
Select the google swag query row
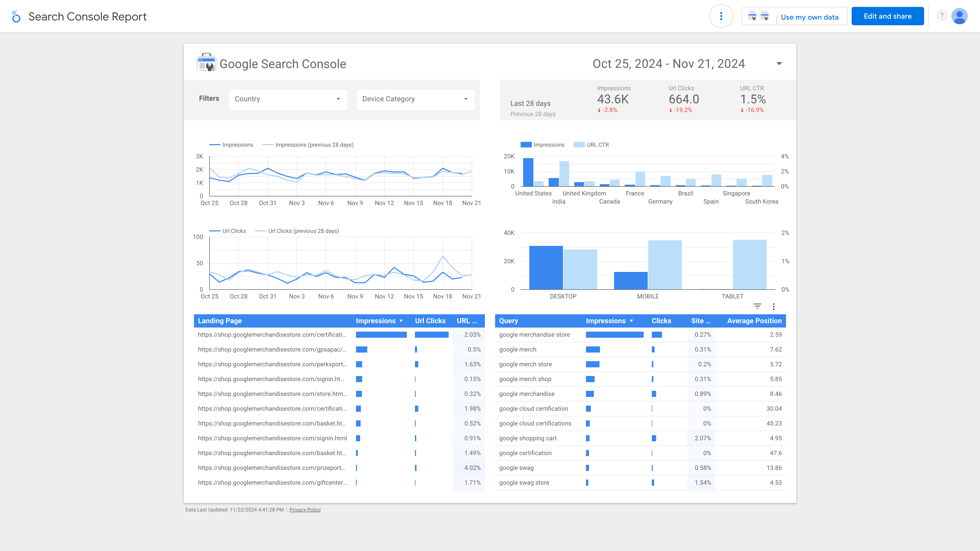click(x=640, y=468)
